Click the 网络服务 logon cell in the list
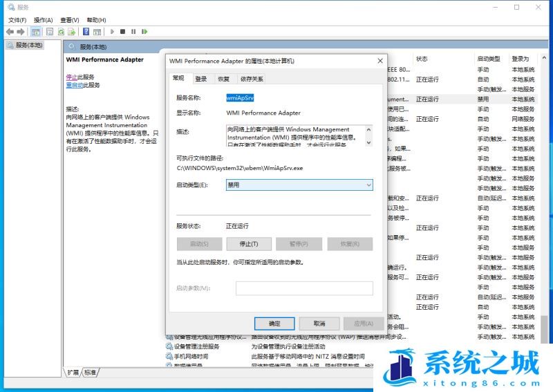Viewport: 553px width, 392px height. pos(523,119)
